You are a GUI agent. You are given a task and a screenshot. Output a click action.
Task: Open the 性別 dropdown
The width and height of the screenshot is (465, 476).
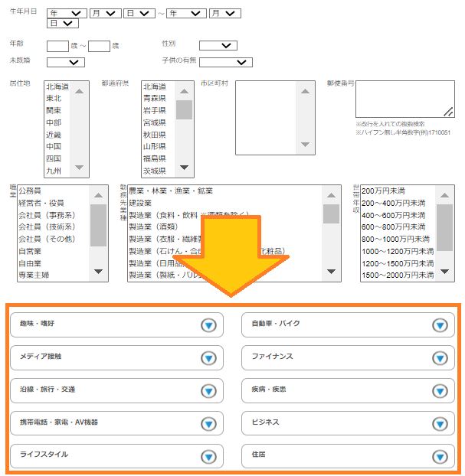pos(218,46)
